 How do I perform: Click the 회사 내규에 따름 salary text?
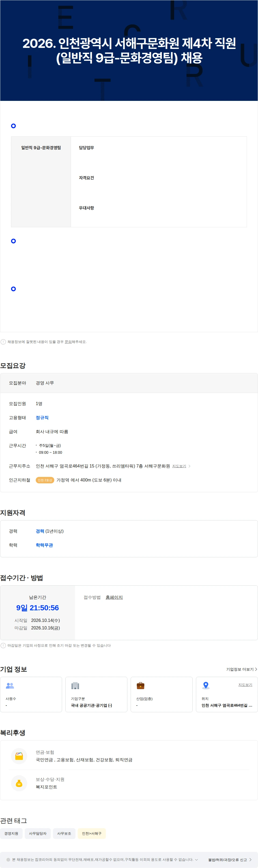pyautogui.click(x=52, y=432)
